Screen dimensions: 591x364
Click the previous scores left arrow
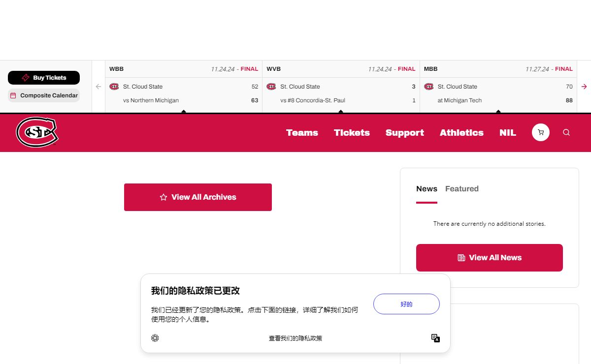tap(98, 87)
